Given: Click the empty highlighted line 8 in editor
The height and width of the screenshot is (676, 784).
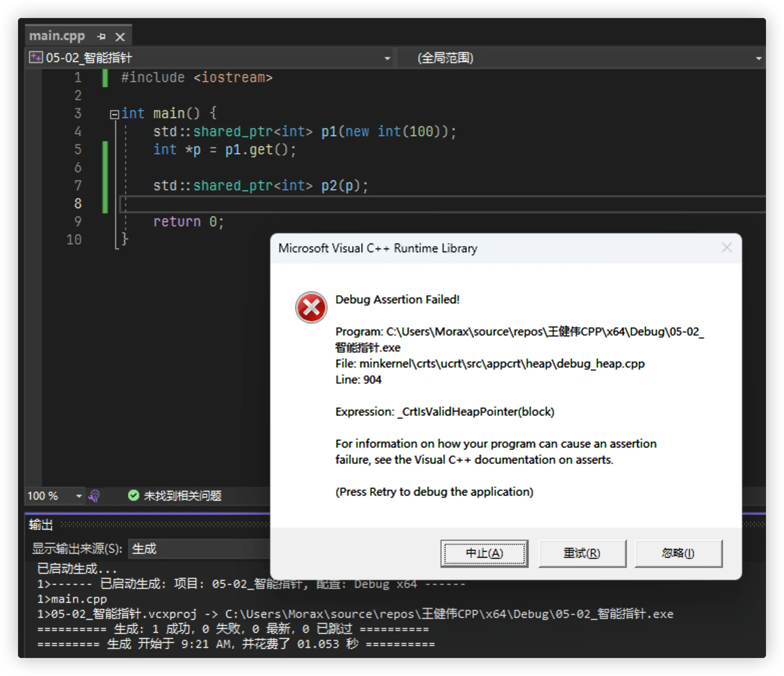Looking at the screenshot, I should point(443,204).
